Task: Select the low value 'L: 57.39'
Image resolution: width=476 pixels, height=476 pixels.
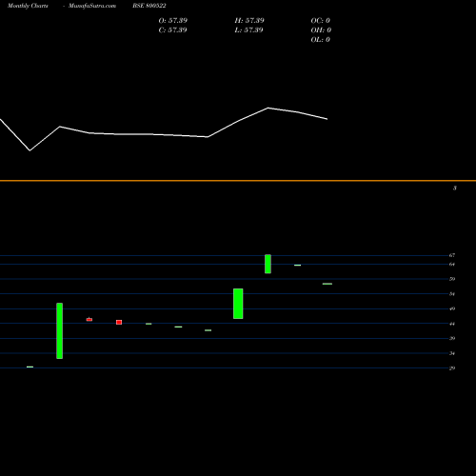Action: (x=248, y=30)
